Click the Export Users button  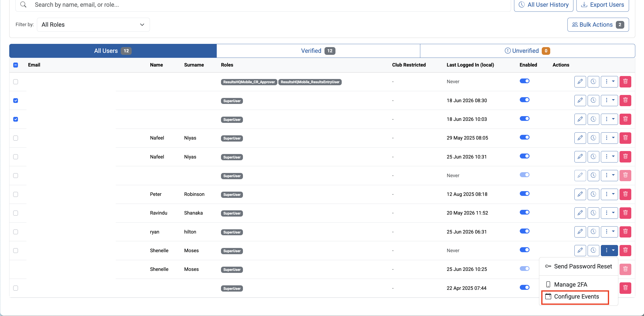pos(603,5)
